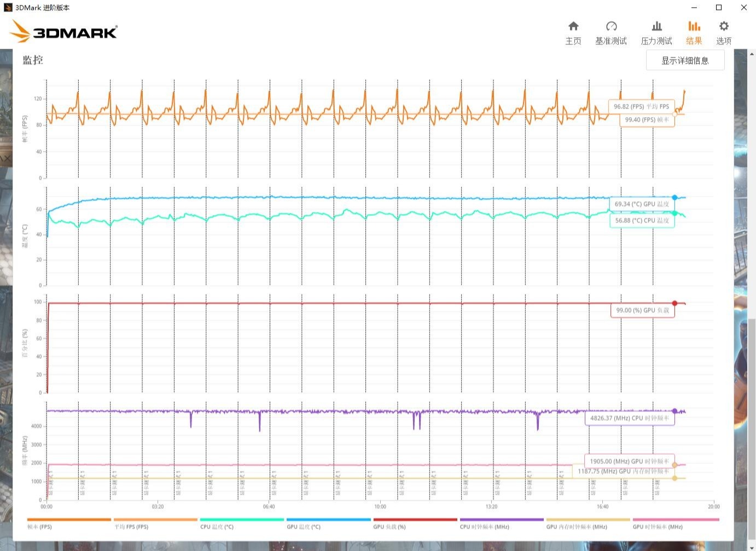This screenshot has width=756, height=551.
Task: Open the 压力测试 stress test section
Action: click(656, 33)
